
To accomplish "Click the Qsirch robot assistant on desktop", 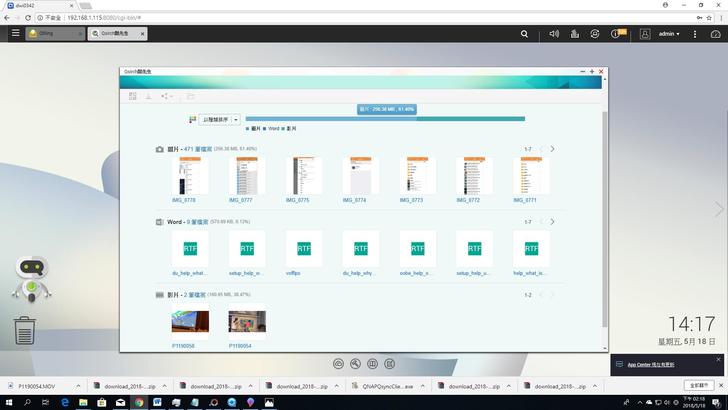I will click(31, 279).
